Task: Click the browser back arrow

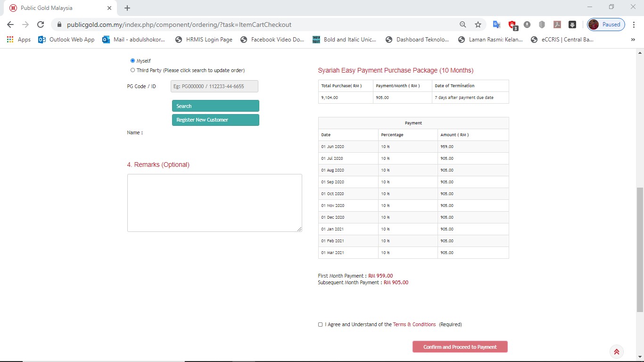Action: point(10,25)
